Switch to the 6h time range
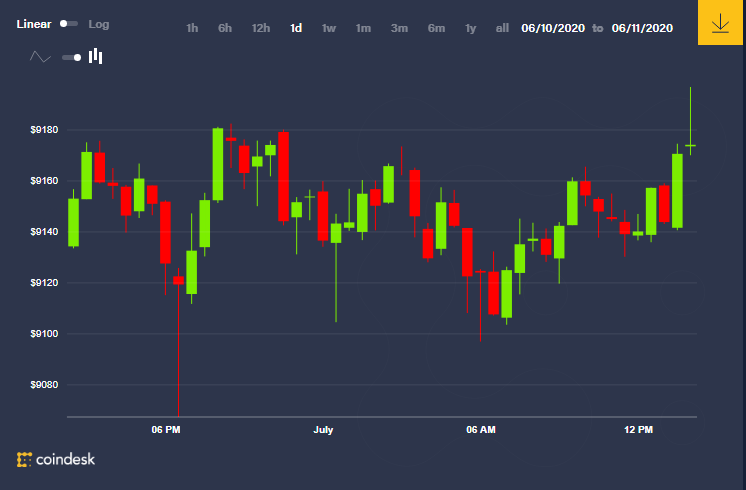This screenshot has width=746, height=490. [x=225, y=28]
